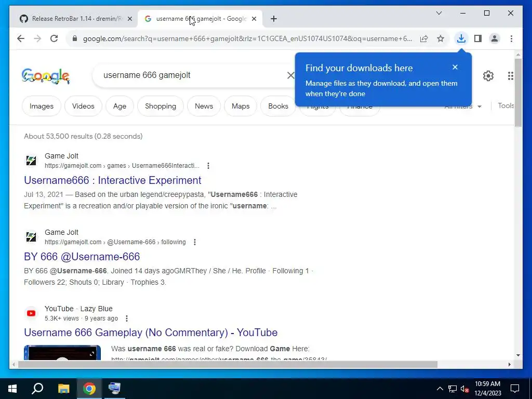Open the taskbar computer management app icon
This screenshot has height=399, width=532.
(x=114, y=389)
